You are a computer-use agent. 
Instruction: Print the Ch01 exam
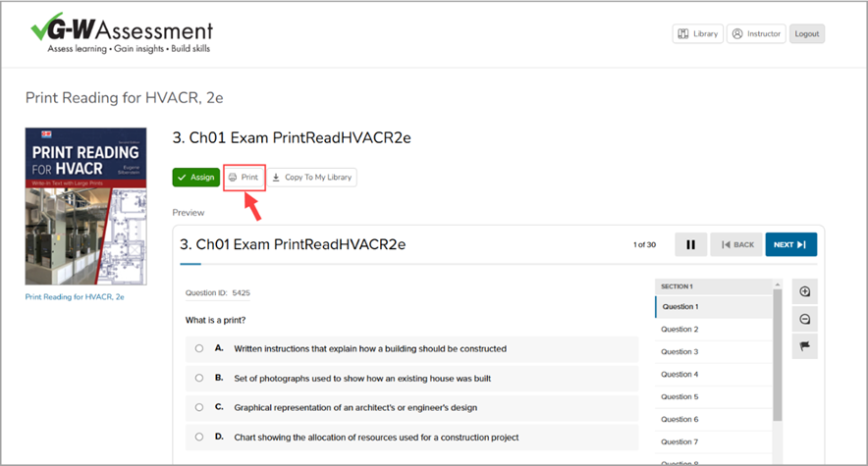tap(244, 178)
